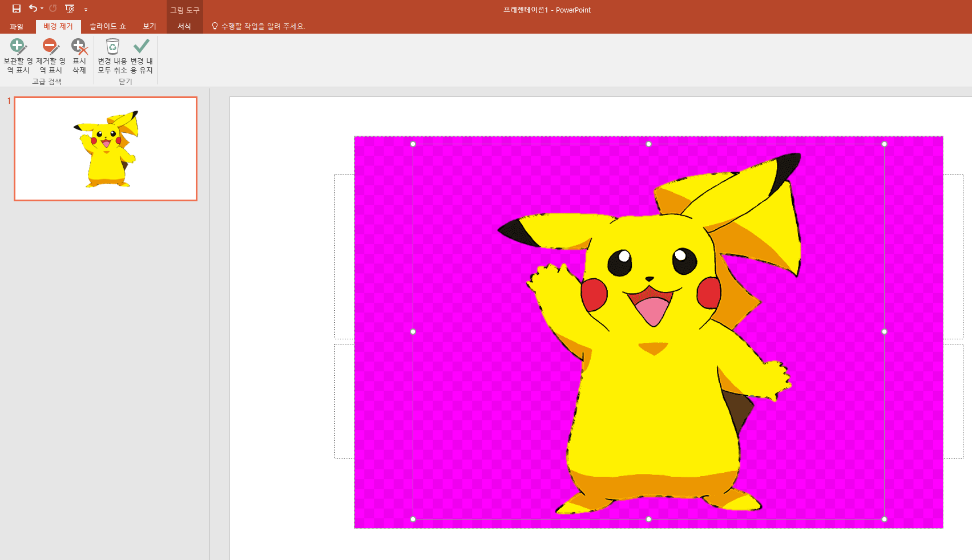Click the 그림 도구 contextual tab header
This screenshot has width=972, height=560.
(185, 10)
